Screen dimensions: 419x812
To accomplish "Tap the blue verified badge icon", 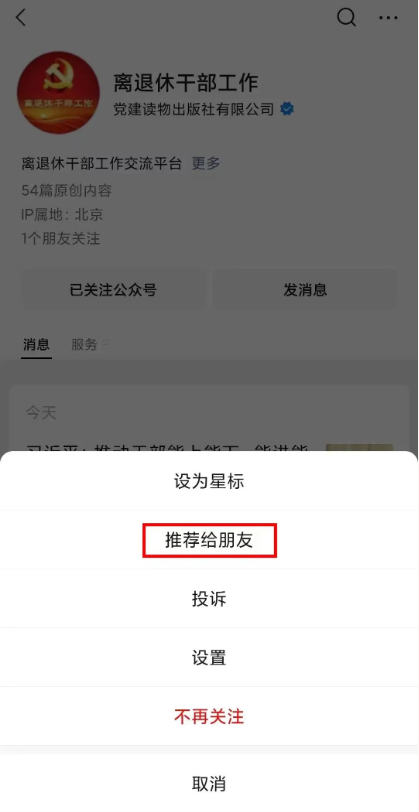I will click(287, 109).
